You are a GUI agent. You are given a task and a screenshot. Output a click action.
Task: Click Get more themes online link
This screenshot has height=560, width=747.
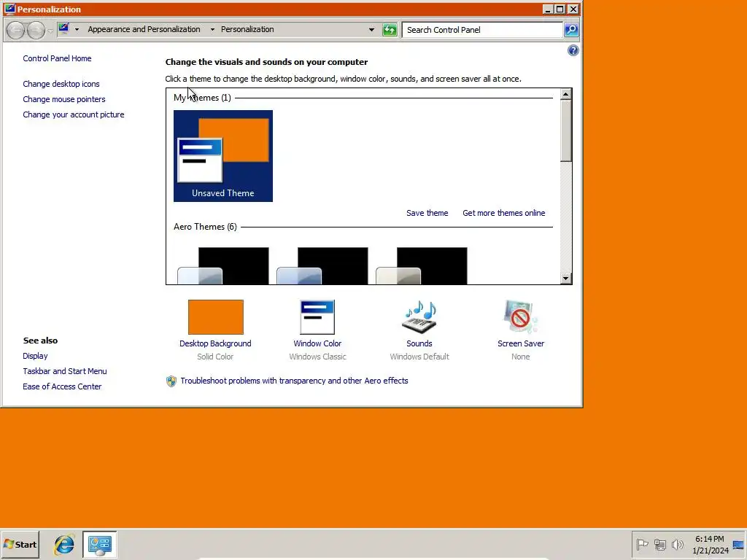[503, 213]
